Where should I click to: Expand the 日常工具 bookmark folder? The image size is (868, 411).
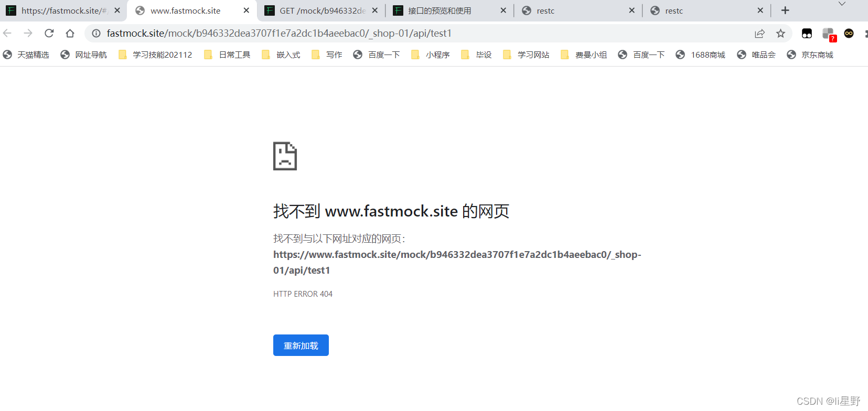(x=228, y=55)
